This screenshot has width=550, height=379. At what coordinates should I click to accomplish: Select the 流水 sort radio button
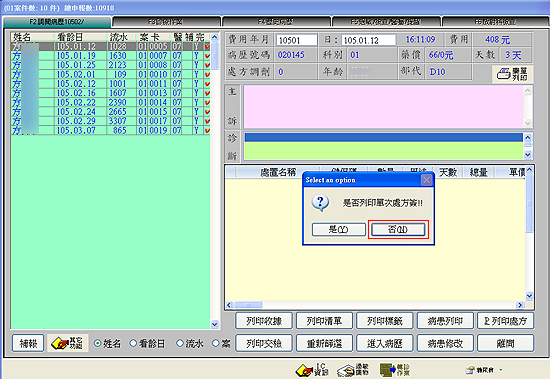pos(180,343)
